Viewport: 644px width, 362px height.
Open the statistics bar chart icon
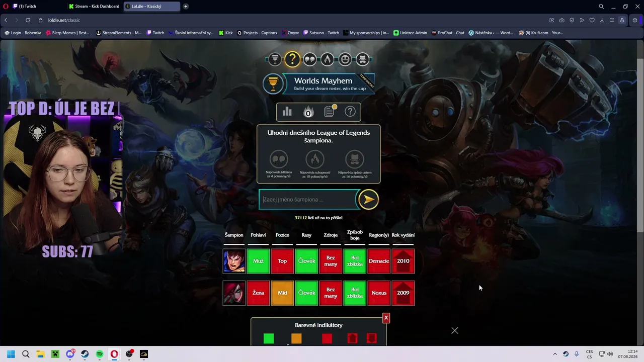pos(287,112)
